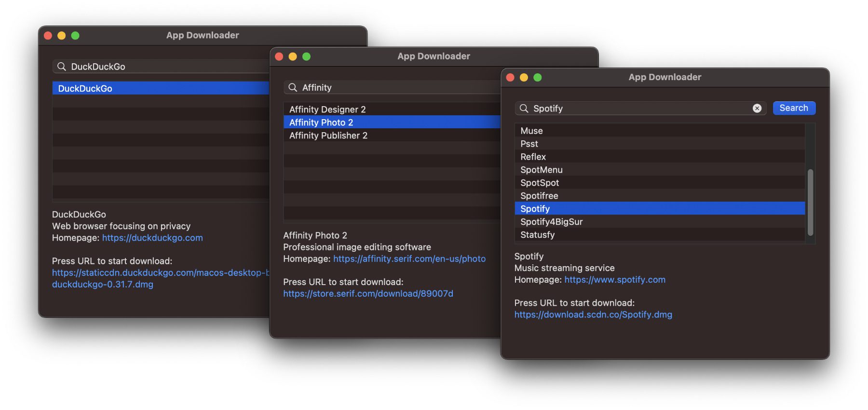Click the Search button
The image size is (868, 410).
pos(794,108)
